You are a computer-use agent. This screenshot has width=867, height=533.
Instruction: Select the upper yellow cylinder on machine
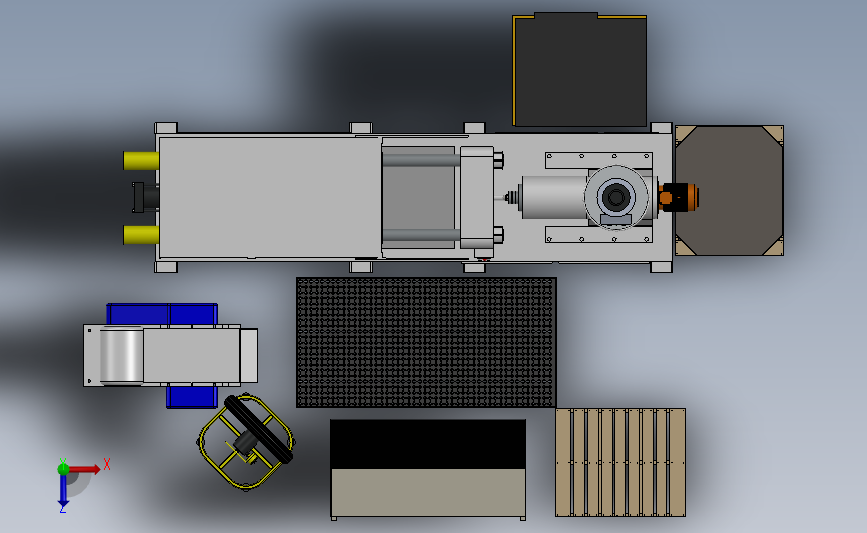141,161
